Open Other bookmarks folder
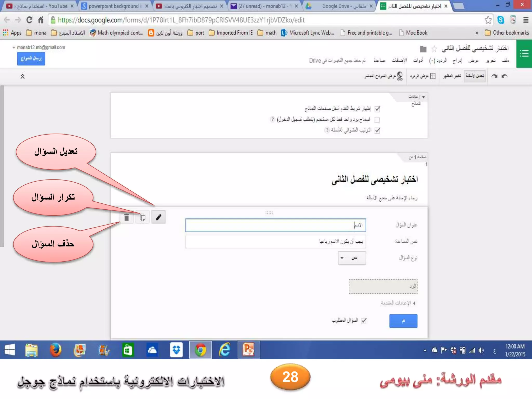This screenshot has width=532, height=399. coord(507,33)
